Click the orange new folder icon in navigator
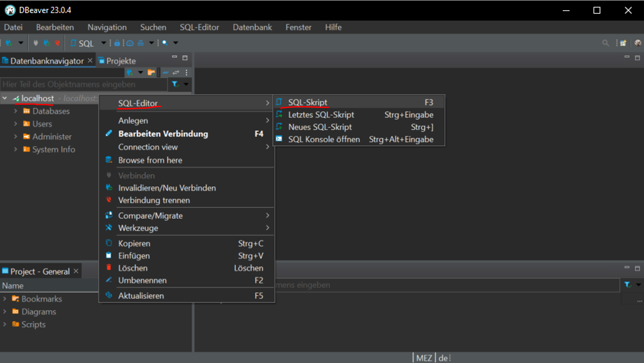 click(151, 72)
